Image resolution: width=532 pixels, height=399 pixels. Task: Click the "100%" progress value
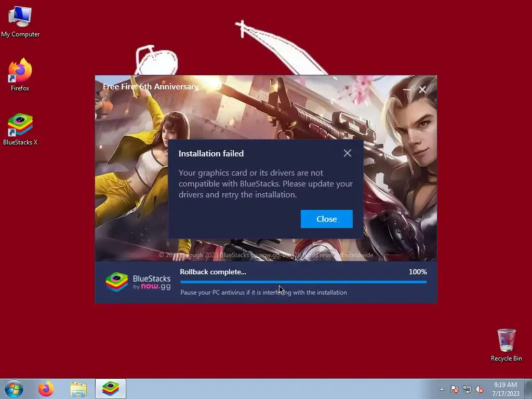coord(418,272)
